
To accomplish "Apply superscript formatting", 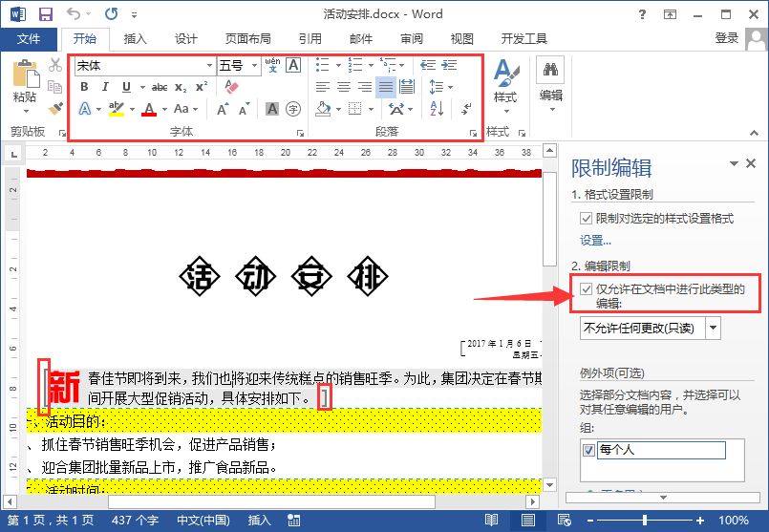I will point(202,87).
